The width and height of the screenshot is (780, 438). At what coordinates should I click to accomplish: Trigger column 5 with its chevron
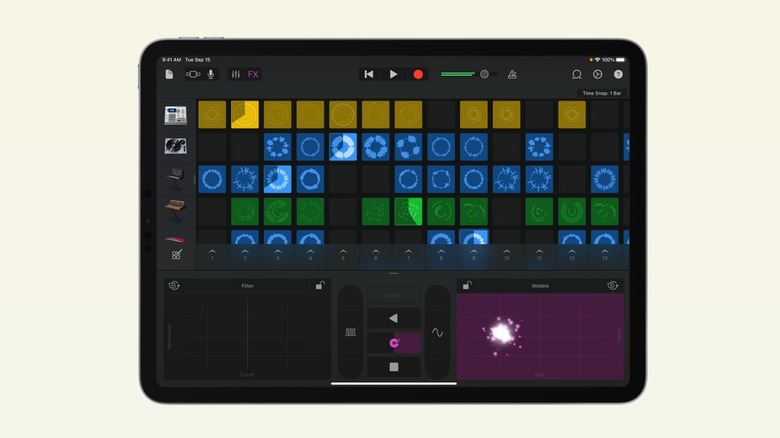343,254
